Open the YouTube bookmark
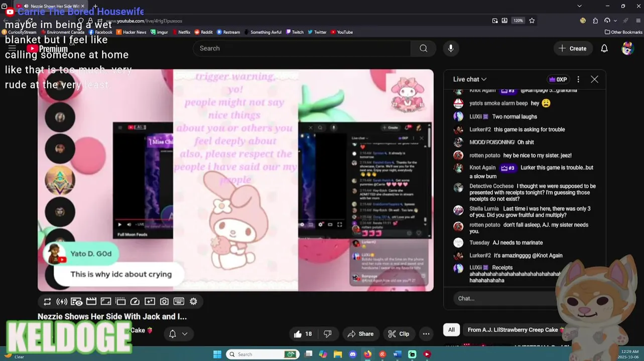This screenshot has height=361, width=644. (341, 32)
